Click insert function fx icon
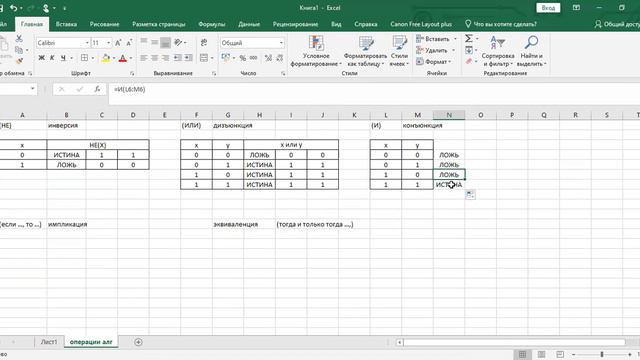 tap(97, 89)
